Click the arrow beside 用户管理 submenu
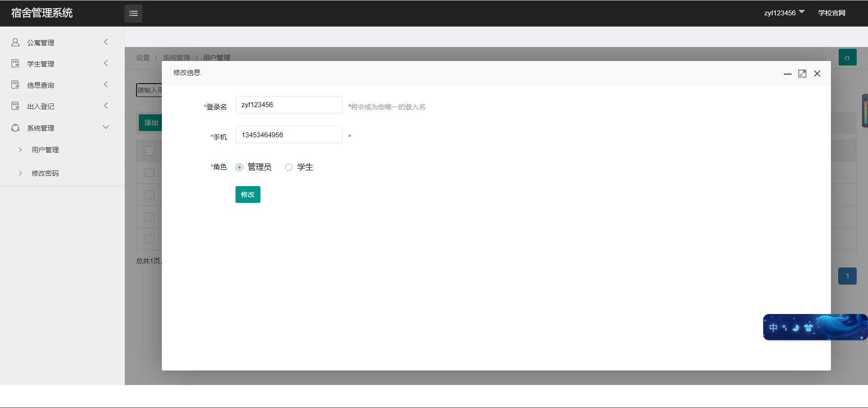This screenshot has width=868, height=408. click(x=20, y=150)
